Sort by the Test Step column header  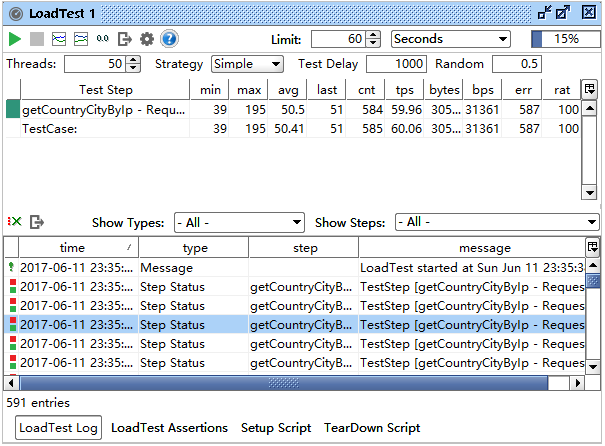pos(105,90)
